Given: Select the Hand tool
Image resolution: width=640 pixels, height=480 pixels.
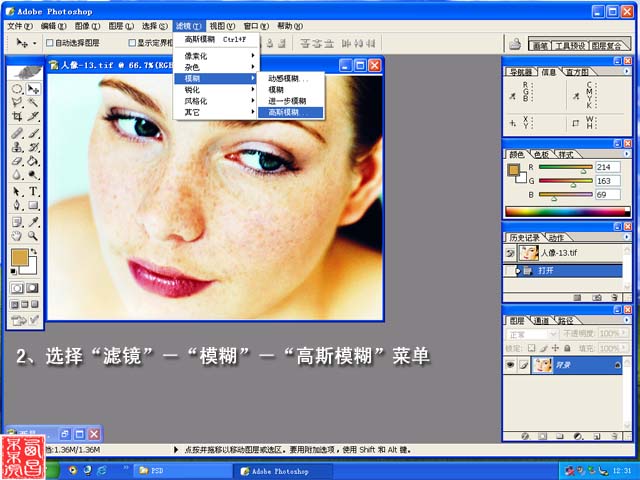Looking at the screenshot, I should pyautogui.click(x=17, y=236).
